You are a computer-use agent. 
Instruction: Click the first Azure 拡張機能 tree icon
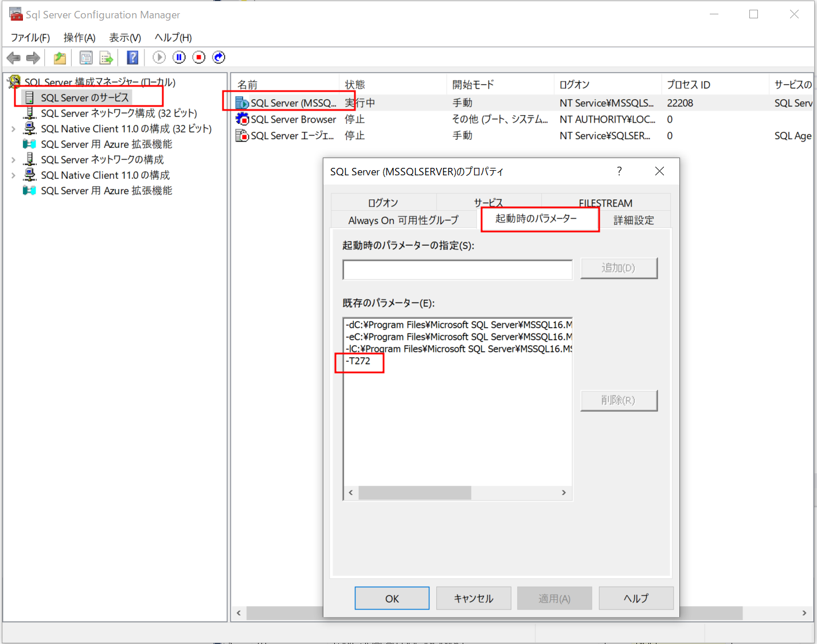click(x=30, y=144)
